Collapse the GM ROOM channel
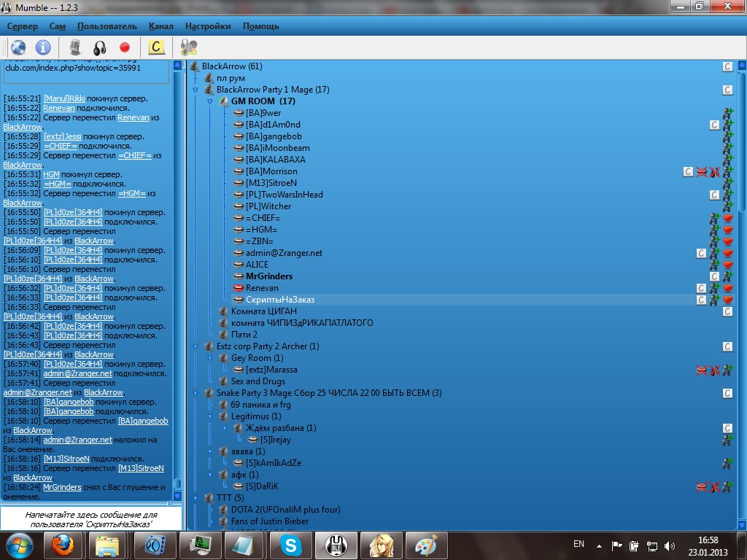Screen dimensions: 747x560 [210, 101]
